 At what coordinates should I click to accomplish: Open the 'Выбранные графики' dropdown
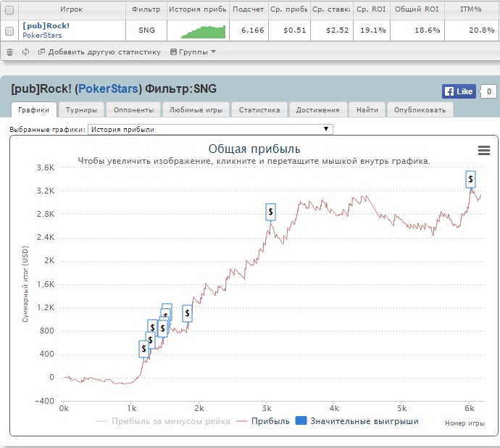(x=210, y=130)
